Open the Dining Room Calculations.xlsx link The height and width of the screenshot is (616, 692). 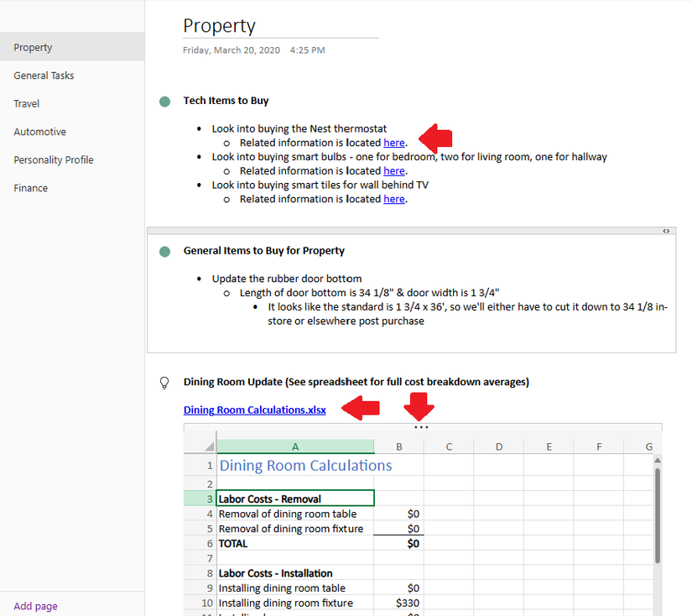254,410
